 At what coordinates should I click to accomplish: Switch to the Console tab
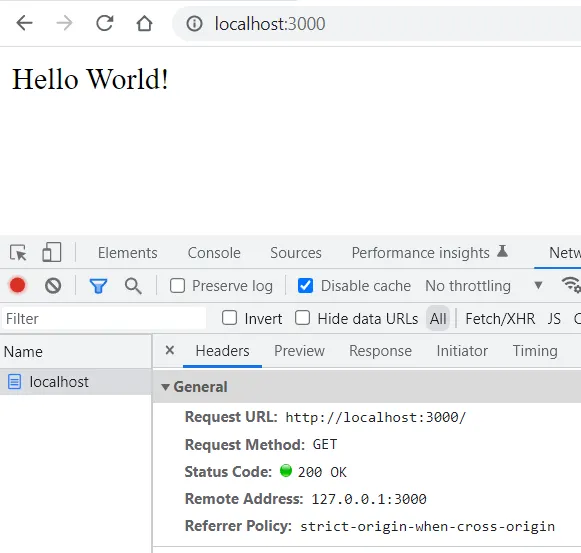(214, 253)
